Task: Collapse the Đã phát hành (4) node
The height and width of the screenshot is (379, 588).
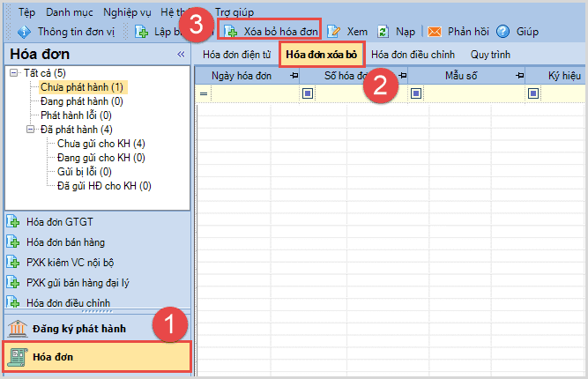Action: click(30, 130)
